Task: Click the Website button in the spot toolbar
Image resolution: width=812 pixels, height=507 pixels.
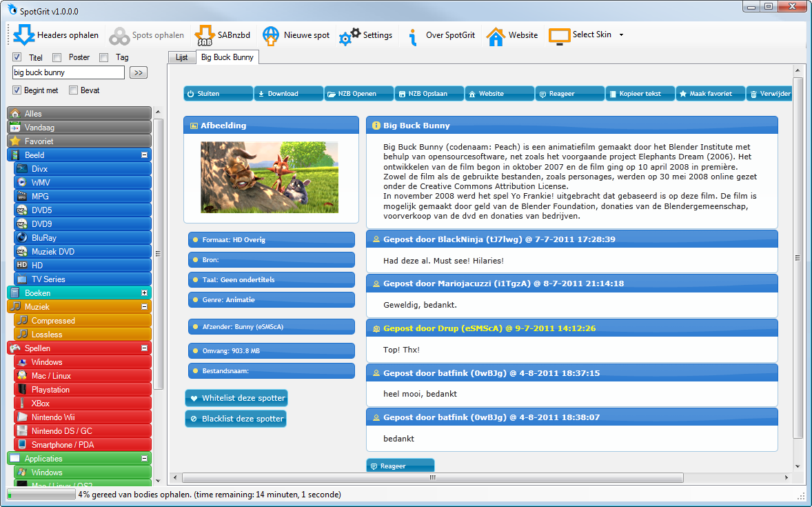Action: coord(500,94)
